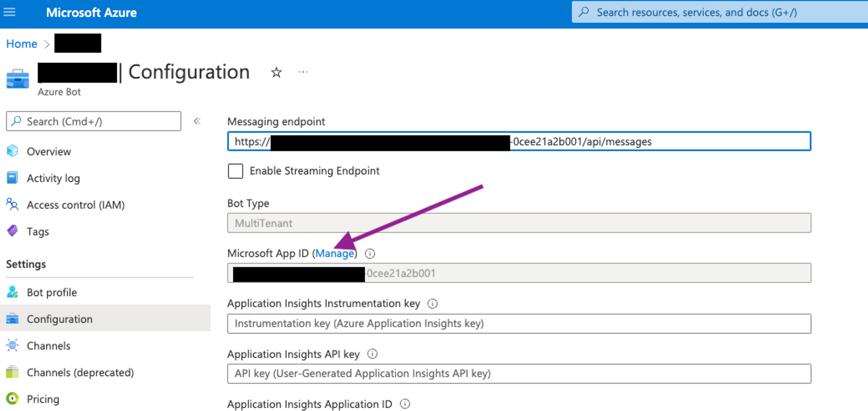The width and height of the screenshot is (868, 411).
Task: Select Configuration in the sidebar
Action: (105, 319)
